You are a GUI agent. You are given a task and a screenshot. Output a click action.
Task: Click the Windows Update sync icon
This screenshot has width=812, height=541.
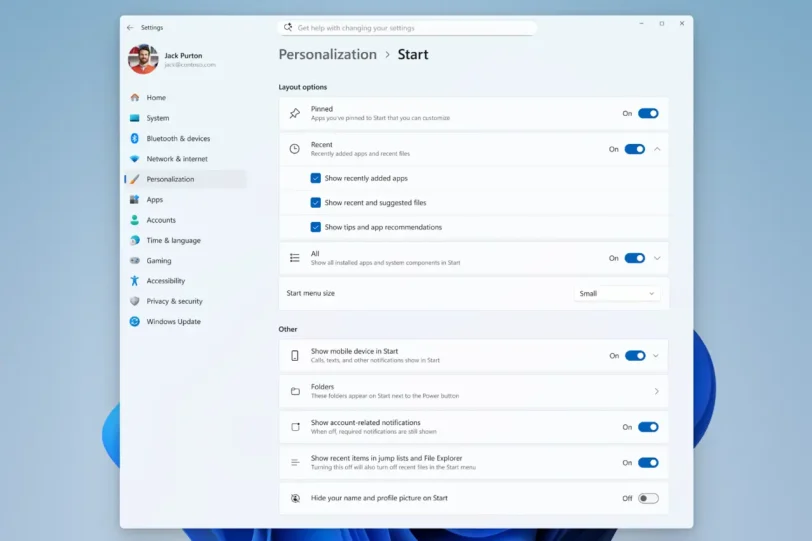click(135, 321)
